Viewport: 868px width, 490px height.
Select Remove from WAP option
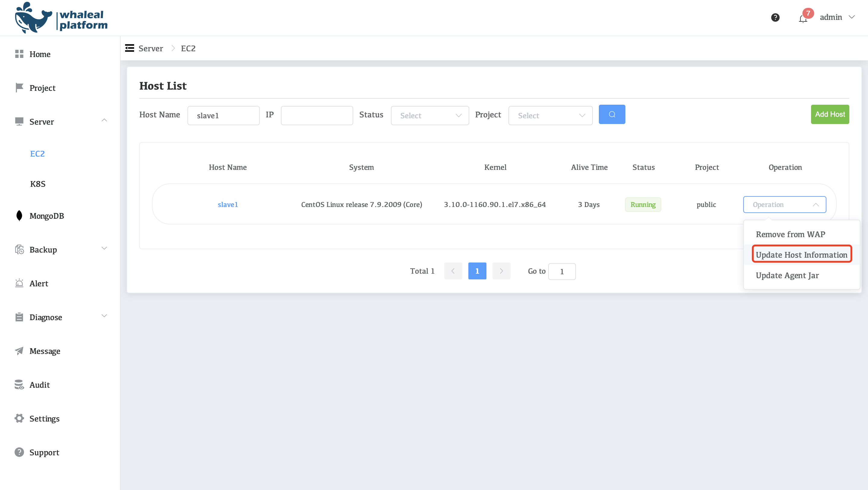tap(790, 234)
